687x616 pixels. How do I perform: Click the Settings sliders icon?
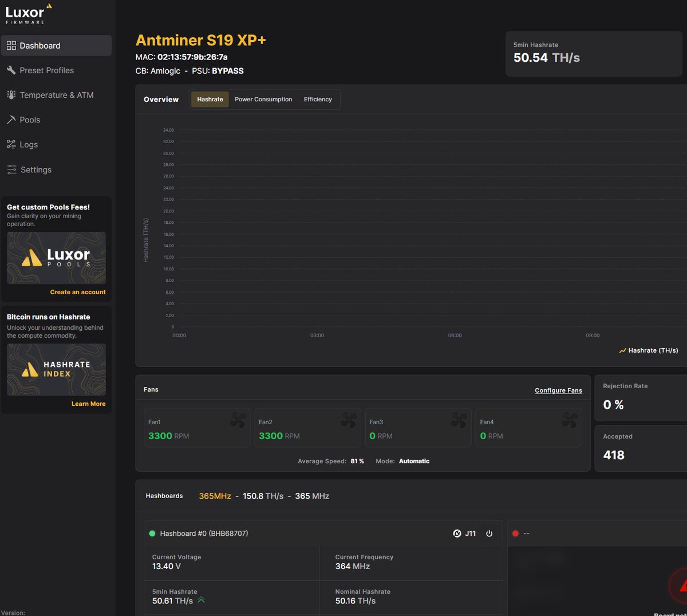(x=11, y=169)
